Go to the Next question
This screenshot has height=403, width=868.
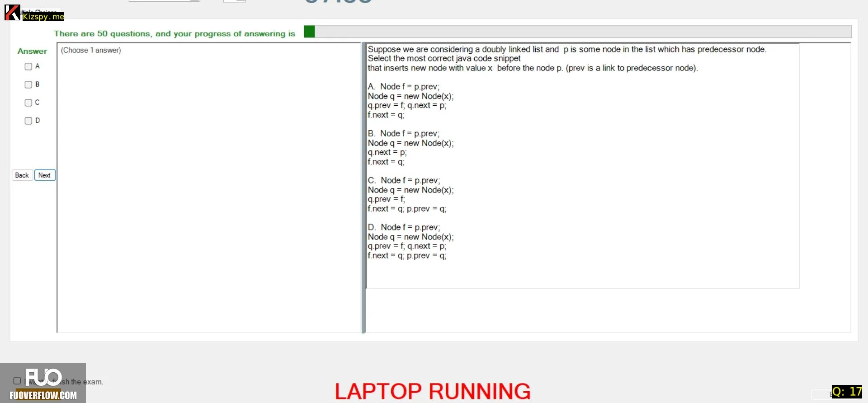point(45,175)
